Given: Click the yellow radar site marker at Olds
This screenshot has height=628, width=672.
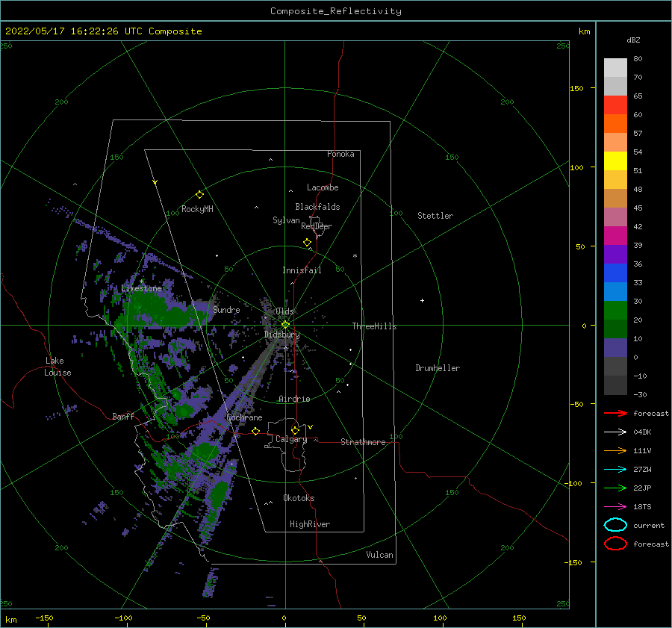Looking at the screenshot, I should click(285, 325).
